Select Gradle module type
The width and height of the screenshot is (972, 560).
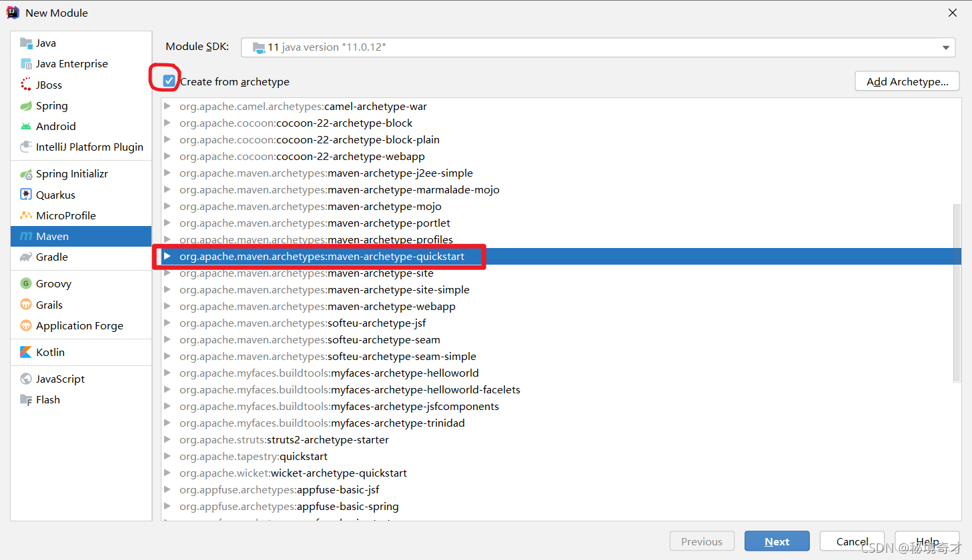click(x=81, y=257)
